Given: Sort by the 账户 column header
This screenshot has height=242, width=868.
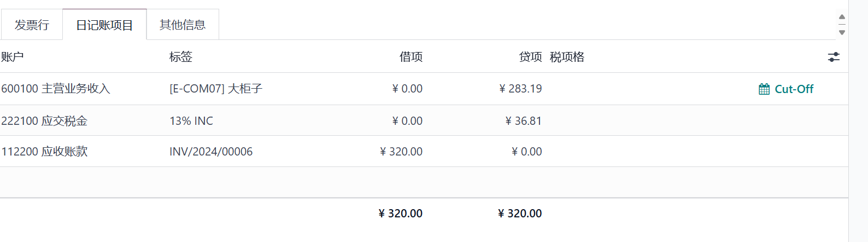Looking at the screenshot, I should [x=13, y=57].
